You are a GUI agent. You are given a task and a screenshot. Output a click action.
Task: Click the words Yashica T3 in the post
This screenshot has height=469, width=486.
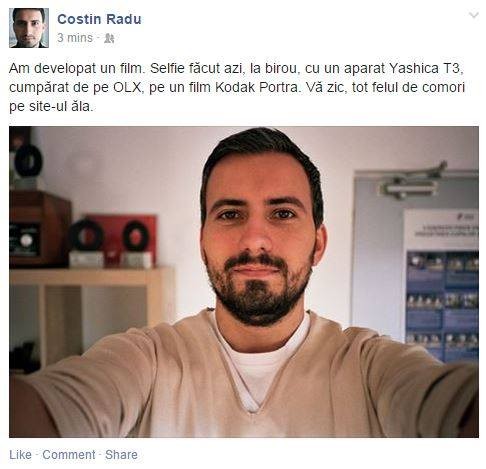(425, 68)
